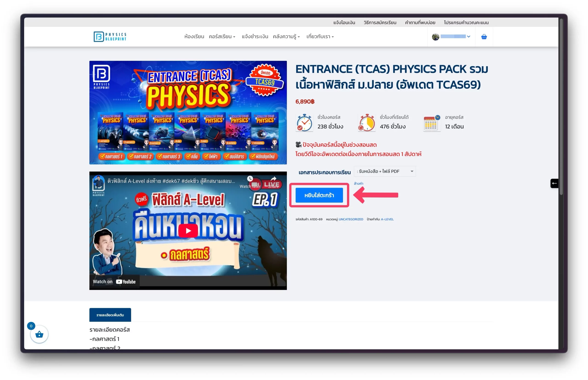Screen dimensions: 588x380
Task: Open ห้องเรียน menu item
Action: 194,36
